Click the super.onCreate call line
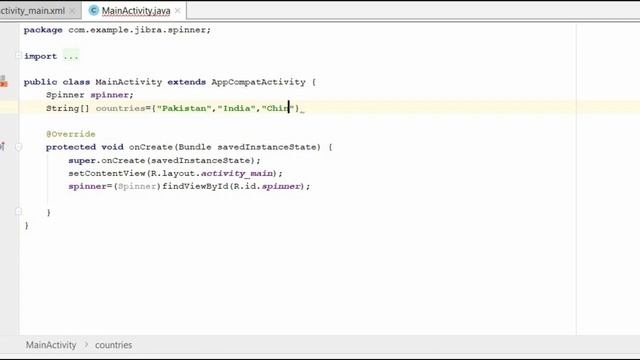The width and height of the screenshot is (640, 360). 164,160
